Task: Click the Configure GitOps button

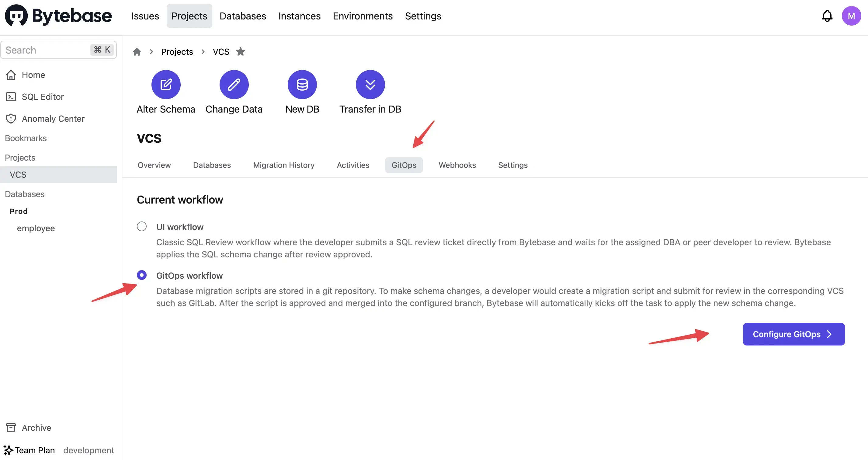Action: coord(793,334)
